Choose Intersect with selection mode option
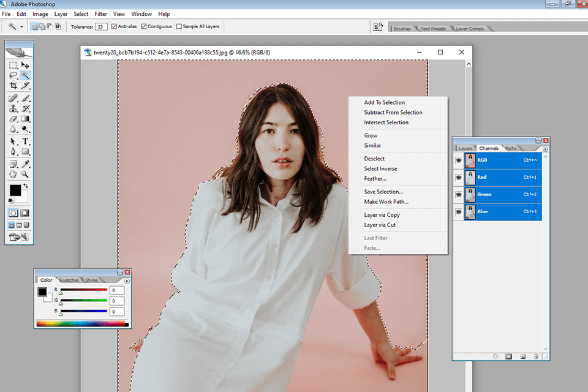 coord(58,26)
